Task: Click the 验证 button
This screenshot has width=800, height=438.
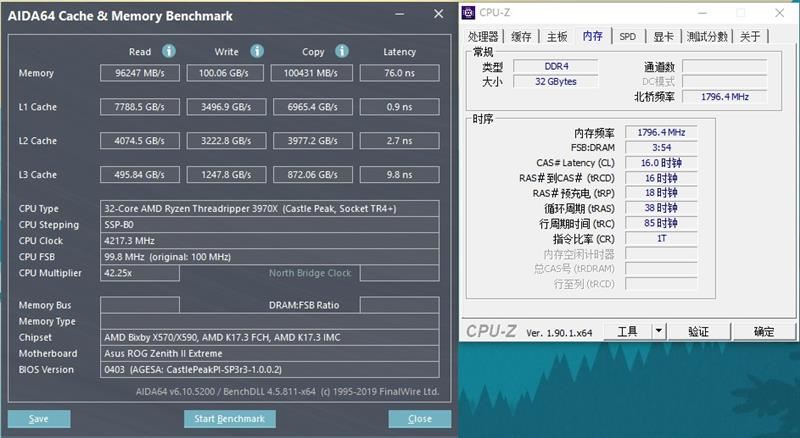Action: coord(699,331)
